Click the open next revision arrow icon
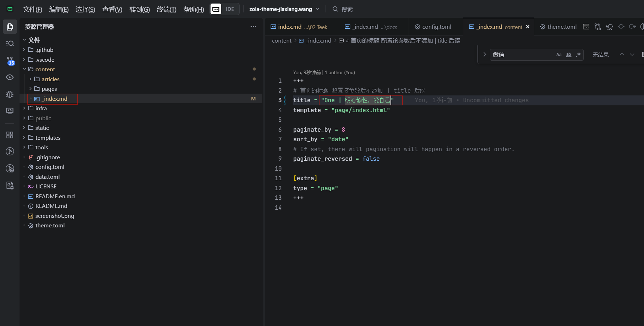The width and height of the screenshot is (644, 326). 632,27
